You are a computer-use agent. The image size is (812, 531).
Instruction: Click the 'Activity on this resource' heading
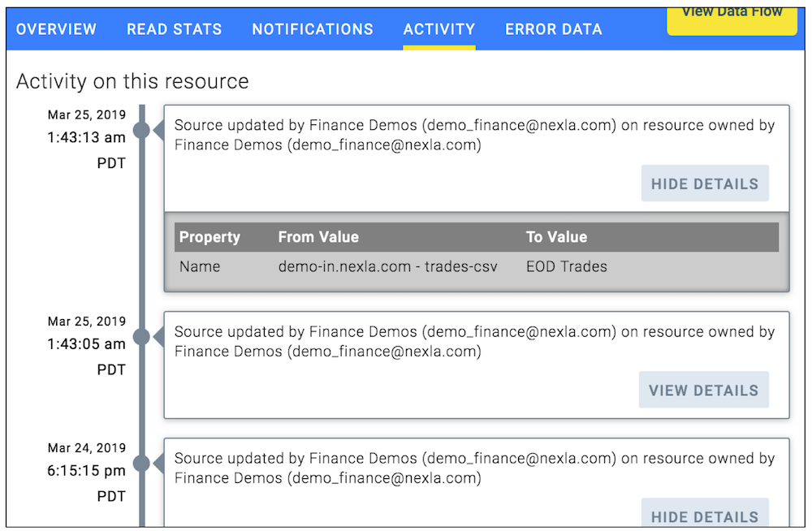[x=132, y=81]
